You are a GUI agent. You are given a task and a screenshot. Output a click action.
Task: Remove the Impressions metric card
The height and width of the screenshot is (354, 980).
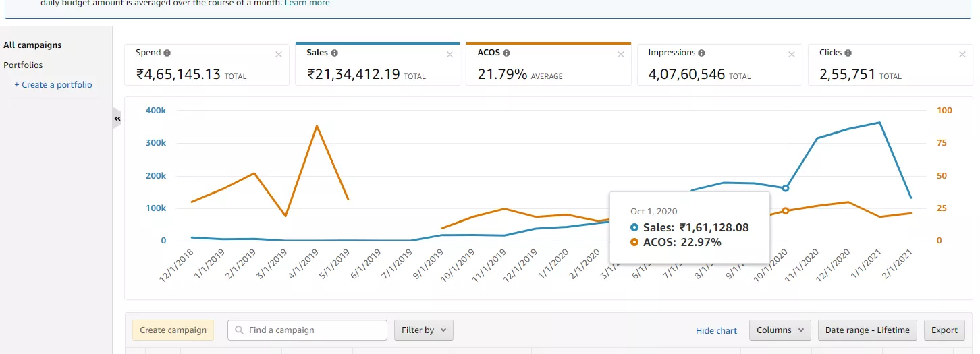click(x=792, y=55)
